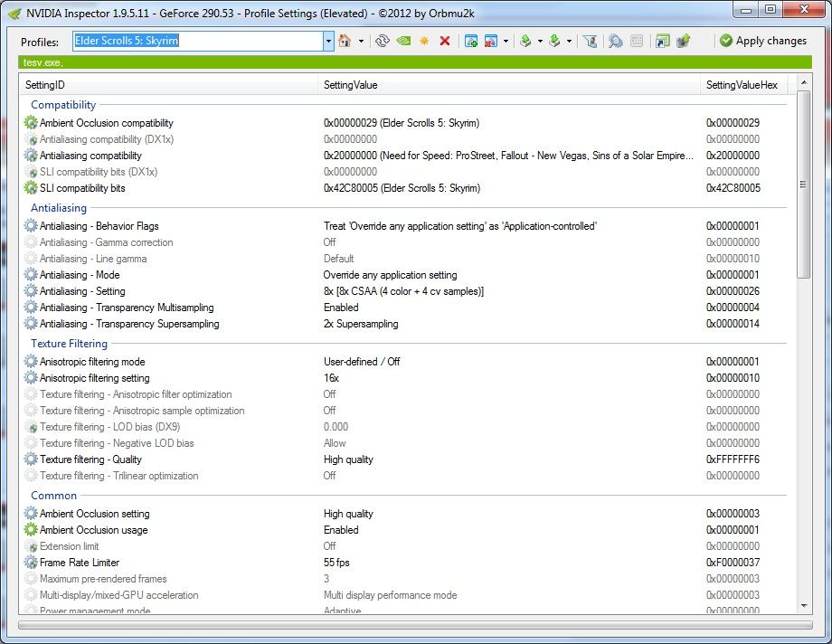Sort by SettingValue column header
Image resolution: width=832 pixels, height=644 pixels.
pyautogui.click(x=509, y=85)
